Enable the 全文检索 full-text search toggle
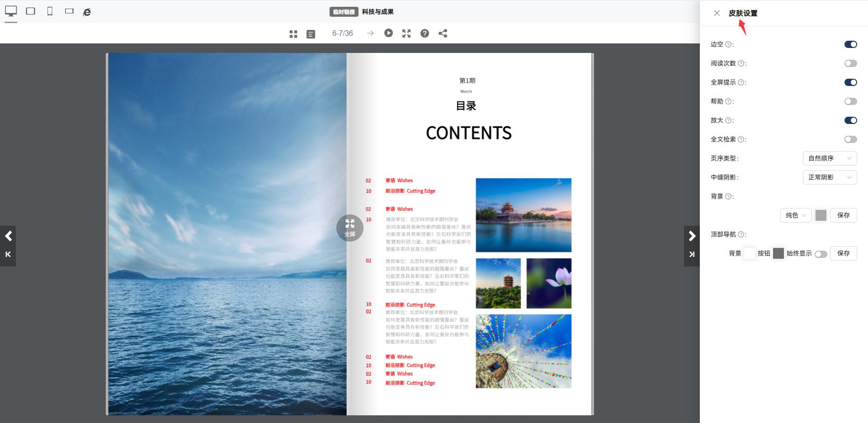This screenshot has width=868, height=423. [850, 139]
